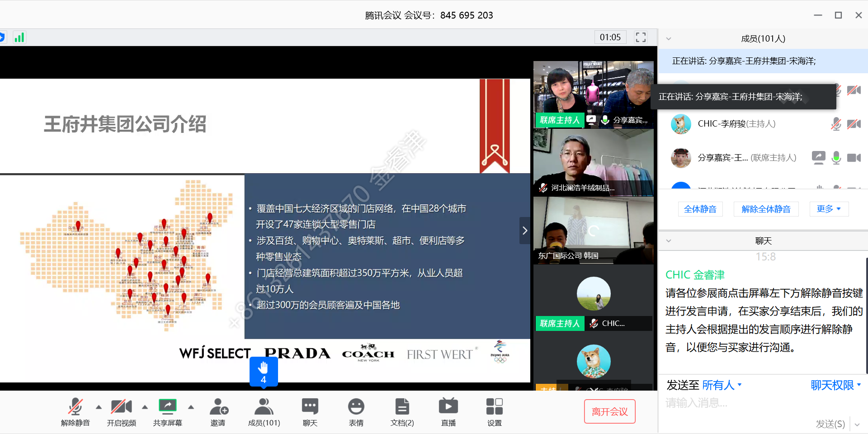Click the raised hand notification badge

(264, 372)
